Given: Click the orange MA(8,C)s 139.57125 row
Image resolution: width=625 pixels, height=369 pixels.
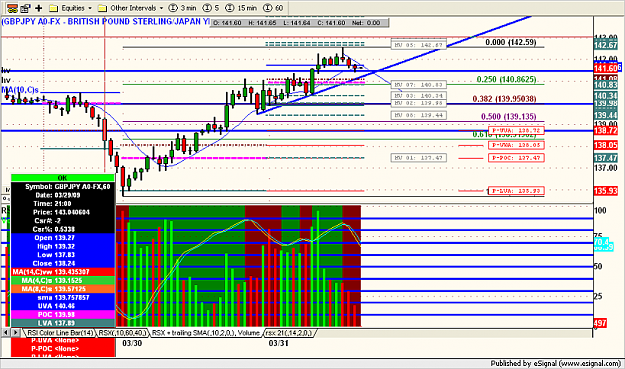Looking at the screenshot, I should [63, 289].
